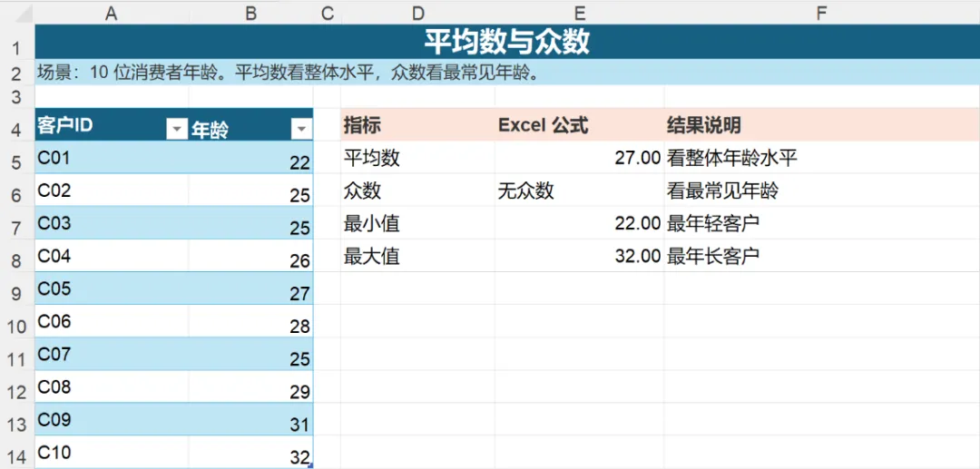
Task: Select age value 25 in row C07
Action: tap(250, 354)
